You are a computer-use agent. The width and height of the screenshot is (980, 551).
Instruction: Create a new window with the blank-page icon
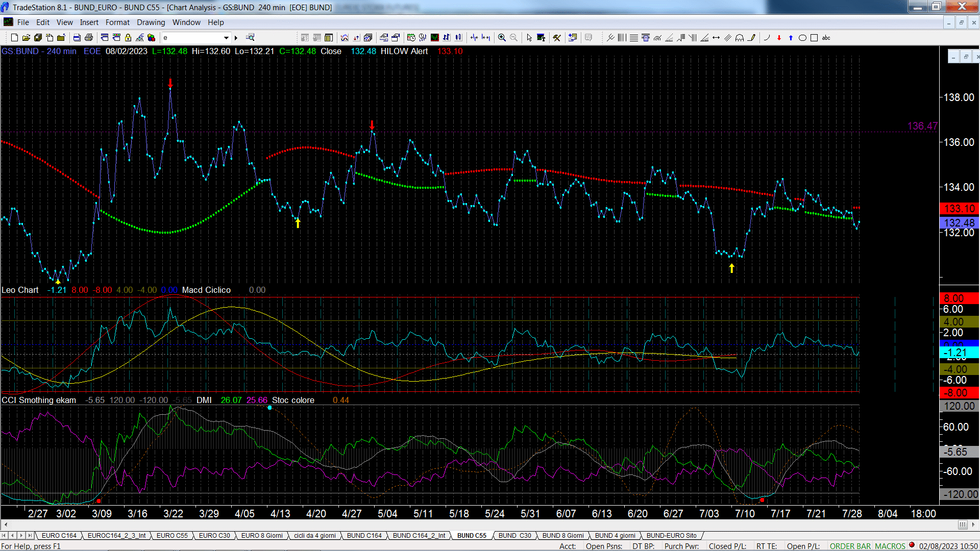coord(14,38)
